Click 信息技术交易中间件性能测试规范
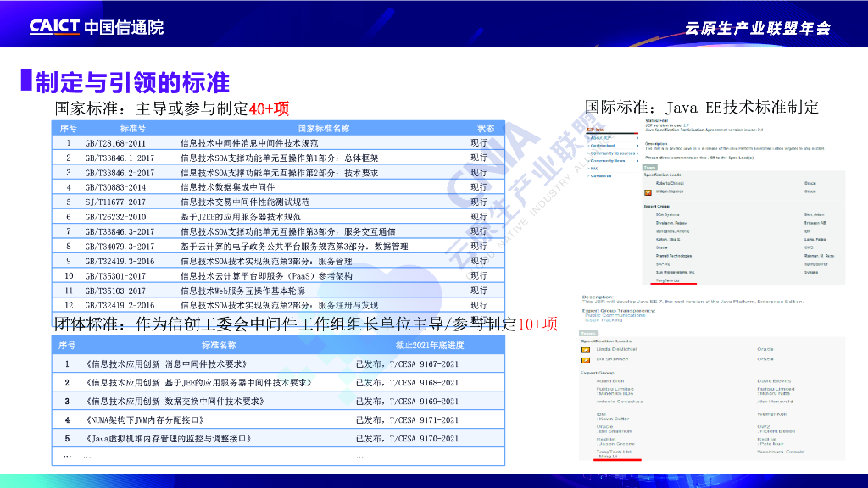Viewport: 868px width, 488px height. [245, 202]
